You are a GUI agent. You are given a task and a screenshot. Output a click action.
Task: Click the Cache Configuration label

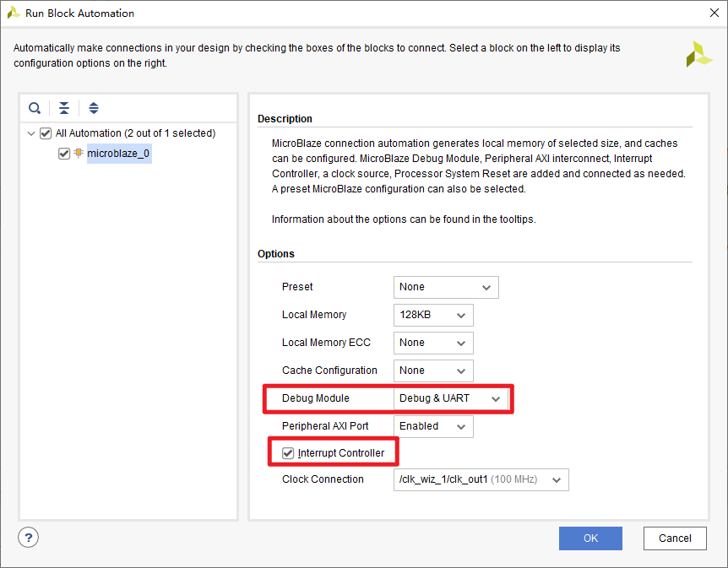[329, 371]
